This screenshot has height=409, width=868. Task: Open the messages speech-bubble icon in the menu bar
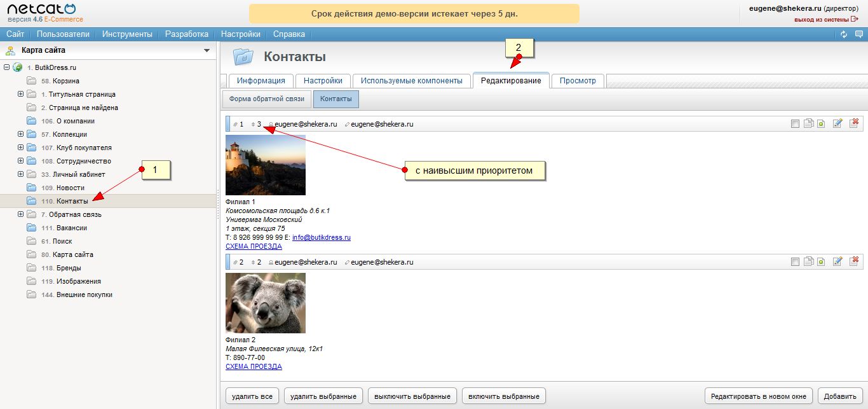click(858, 34)
